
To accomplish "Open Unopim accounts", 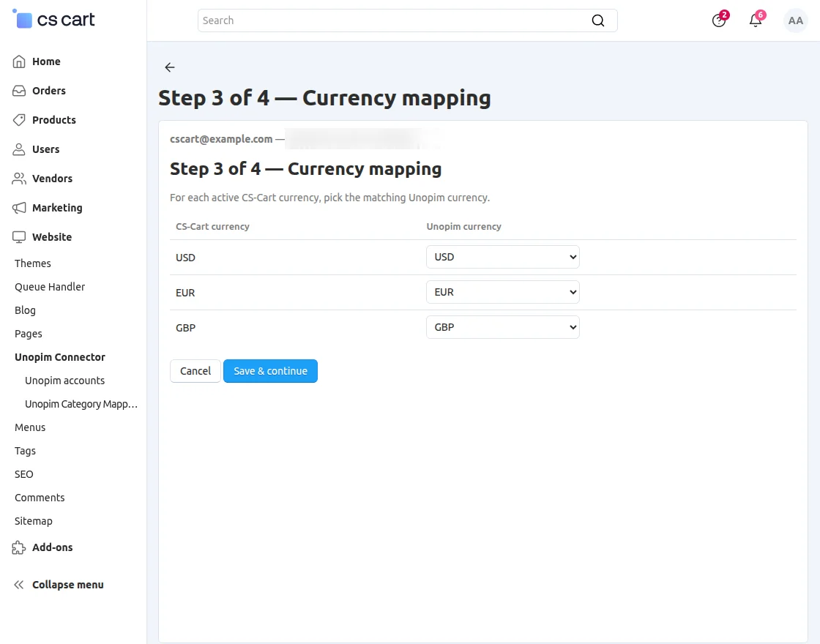I will pos(65,381).
